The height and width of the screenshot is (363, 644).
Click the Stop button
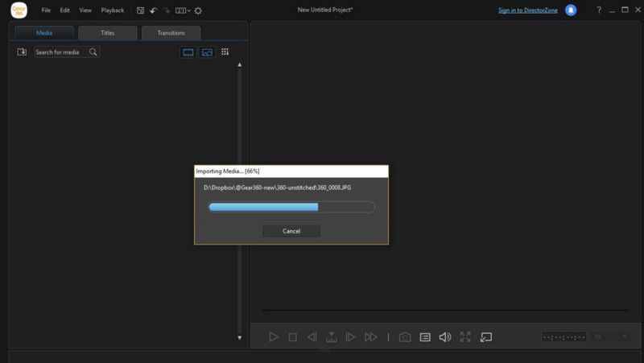pos(293,337)
